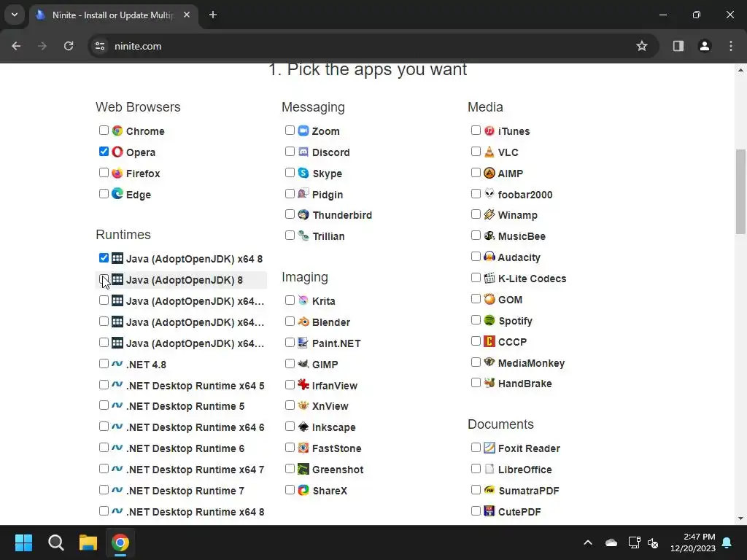Click the MediaMonkey label
The image size is (747, 560).
point(531,363)
